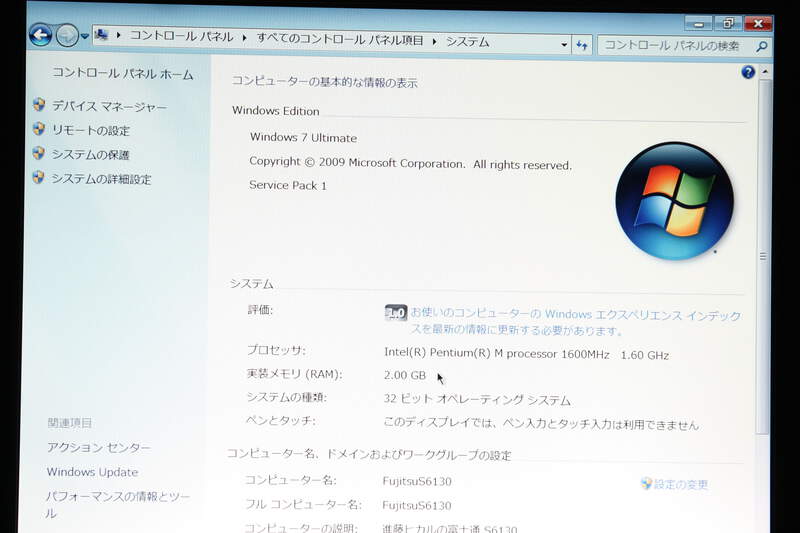Viewport: 800px width, 533px height.
Task: Go back with the Back arrow button
Action: tap(40, 35)
